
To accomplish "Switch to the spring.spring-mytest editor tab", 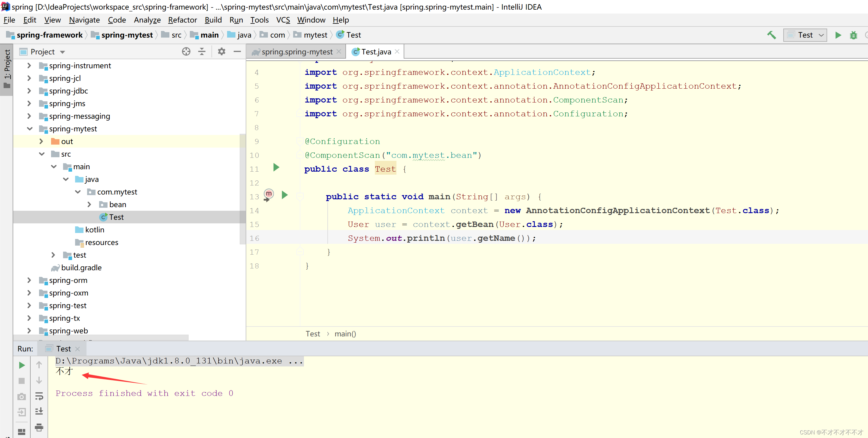I will pyautogui.click(x=296, y=52).
